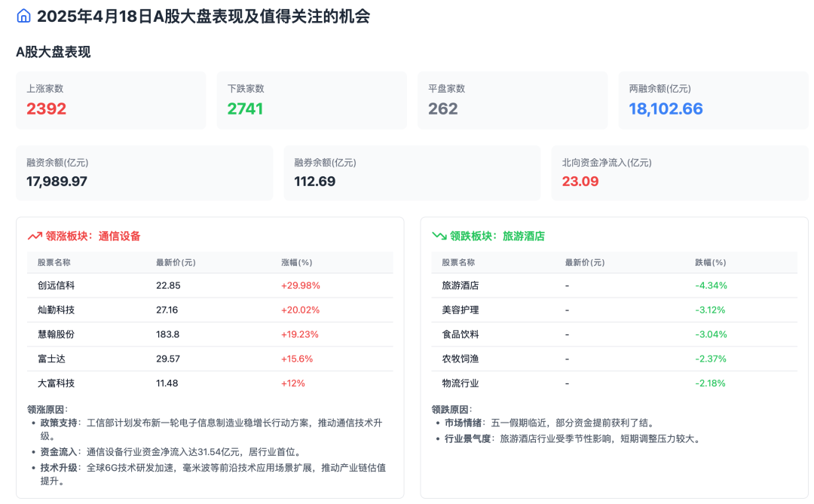Select the 农牧饲渔 row name
The width and height of the screenshot is (814, 504).
(461, 359)
